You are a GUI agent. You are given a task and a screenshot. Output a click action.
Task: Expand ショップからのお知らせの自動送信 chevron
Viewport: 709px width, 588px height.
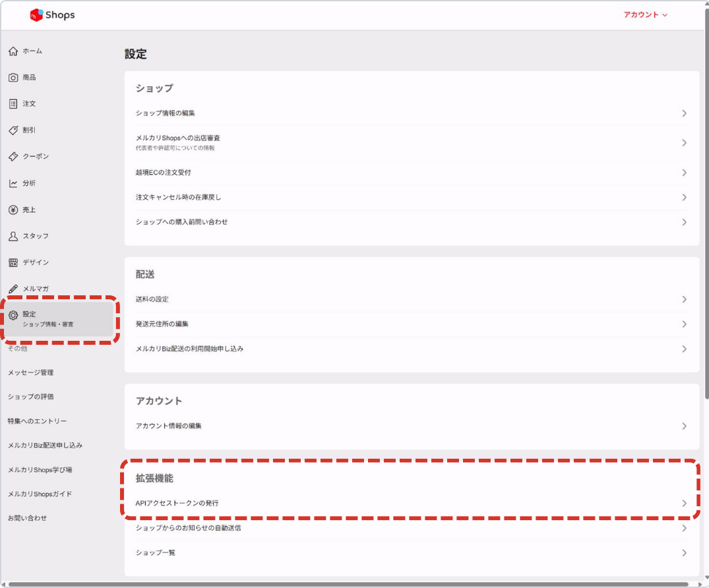click(x=684, y=528)
